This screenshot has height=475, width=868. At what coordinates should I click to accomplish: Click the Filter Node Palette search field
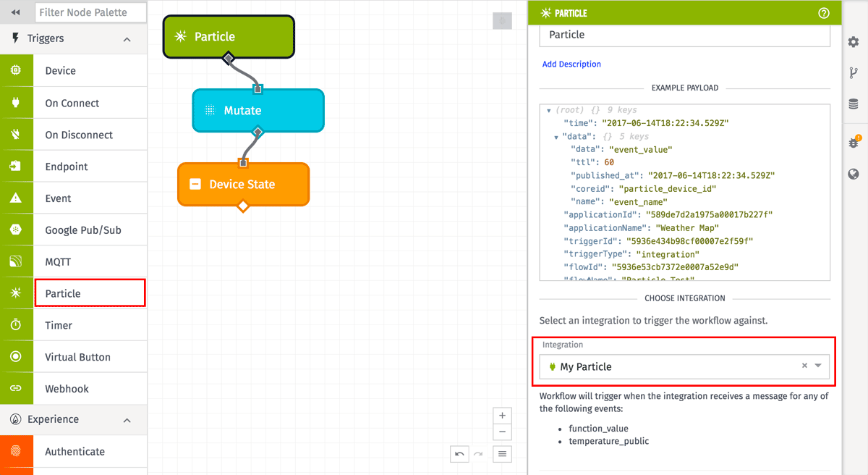tap(90, 12)
